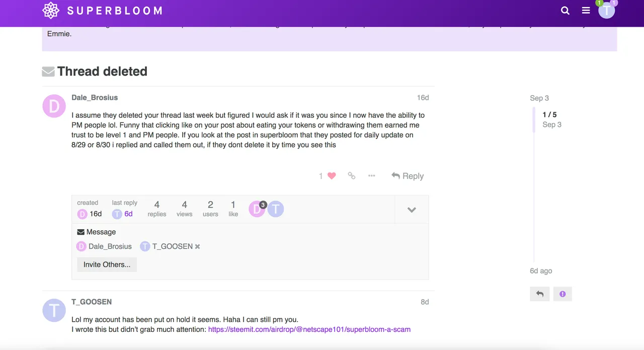Open the steemit superbloom-a-scam link
The width and height of the screenshot is (644, 350).
click(x=309, y=329)
